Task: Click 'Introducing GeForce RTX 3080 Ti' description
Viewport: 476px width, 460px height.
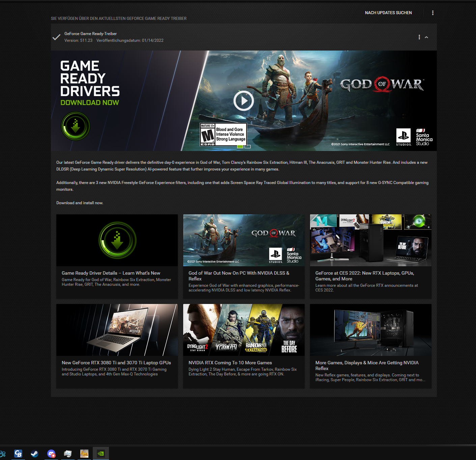Action: tap(114, 372)
